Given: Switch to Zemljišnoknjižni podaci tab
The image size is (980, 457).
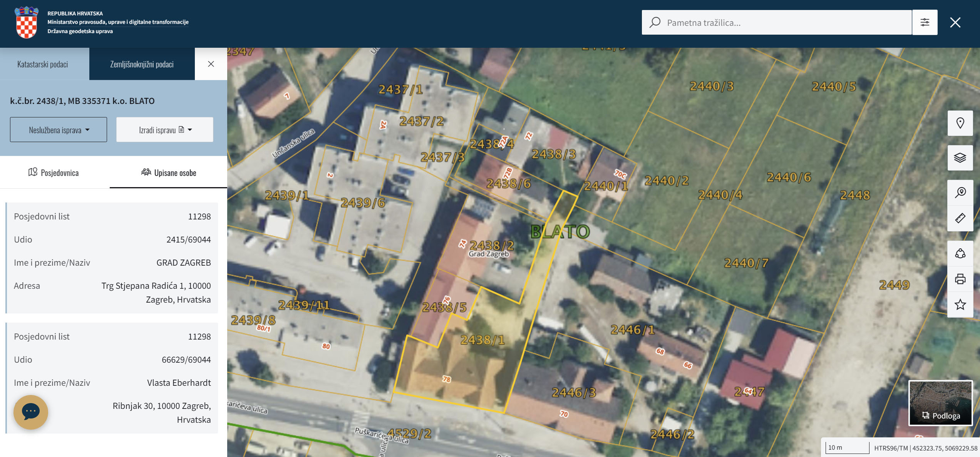Looking at the screenshot, I should (x=142, y=64).
